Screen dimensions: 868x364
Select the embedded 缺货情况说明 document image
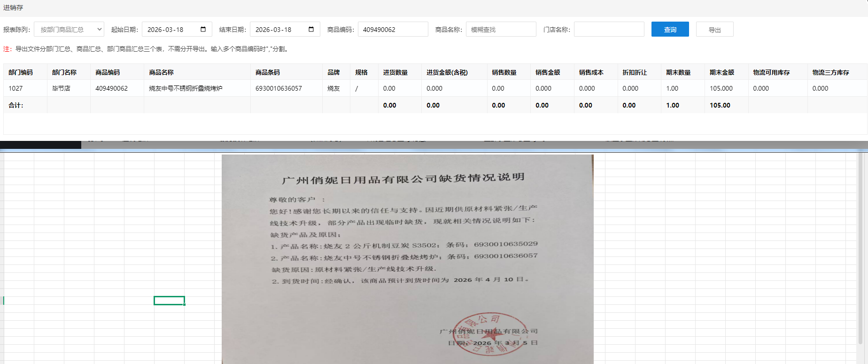pos(407,258)
